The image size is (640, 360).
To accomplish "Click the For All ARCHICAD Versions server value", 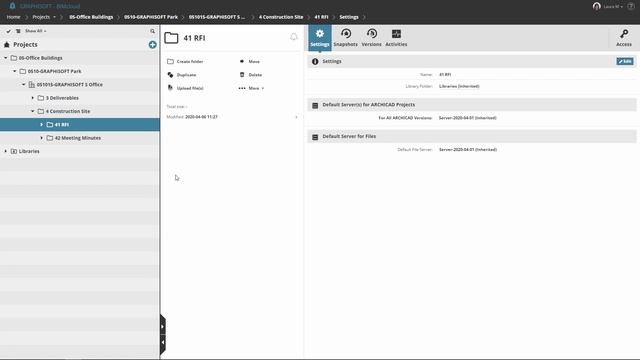I will click(x=468, y=118).
